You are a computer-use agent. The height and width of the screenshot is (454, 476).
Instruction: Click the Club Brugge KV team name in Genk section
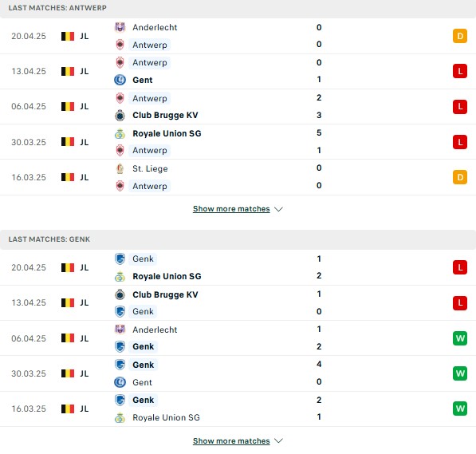point(165,294)
